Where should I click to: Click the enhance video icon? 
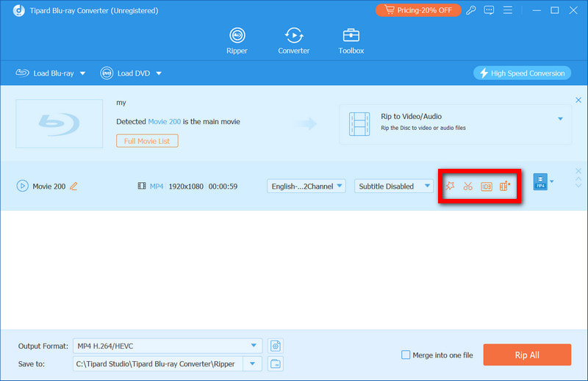[x=505, y=186]
